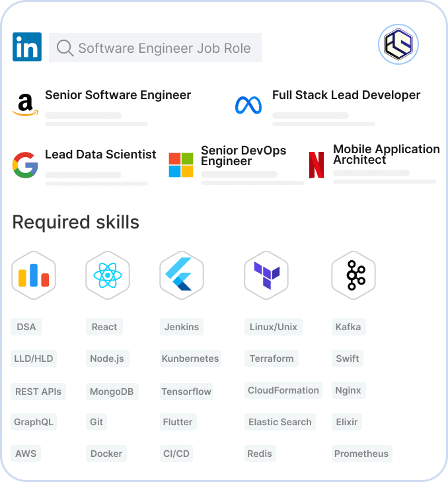Click the magnifying glass search icon
The image size is (448, 482).
65,48
